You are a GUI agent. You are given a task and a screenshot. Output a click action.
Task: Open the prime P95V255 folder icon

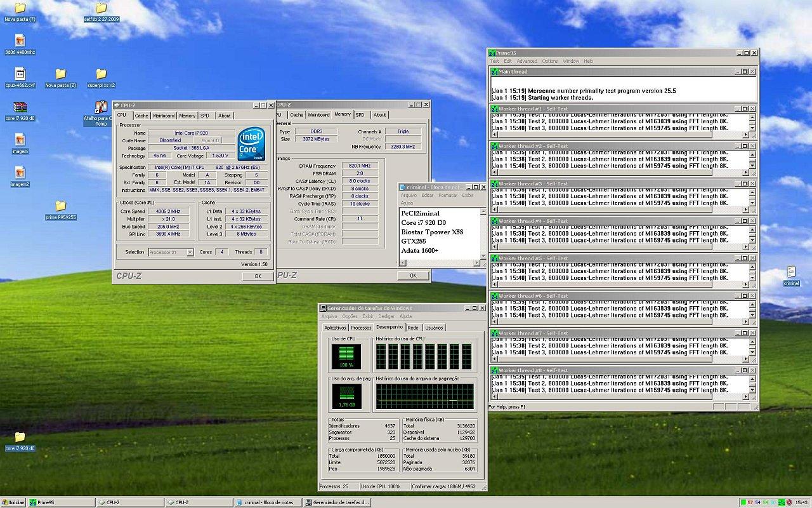(x=60, y=206)
